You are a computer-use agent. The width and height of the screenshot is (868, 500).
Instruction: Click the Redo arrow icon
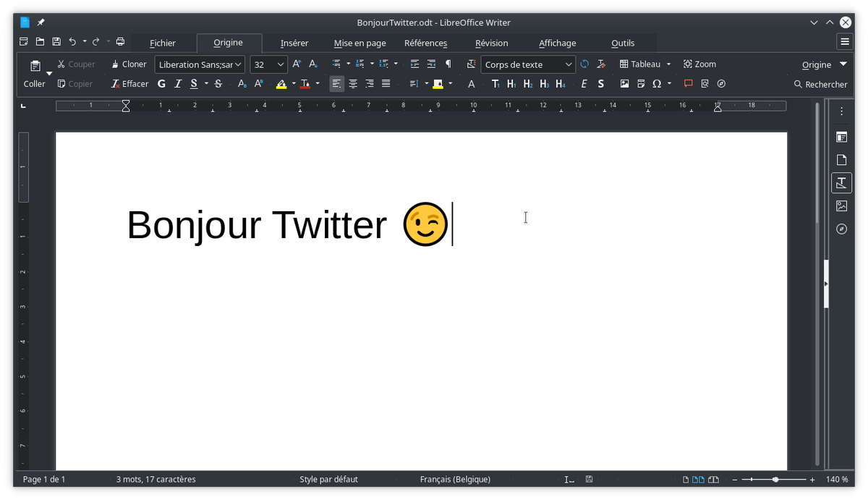tap(95, 42)
